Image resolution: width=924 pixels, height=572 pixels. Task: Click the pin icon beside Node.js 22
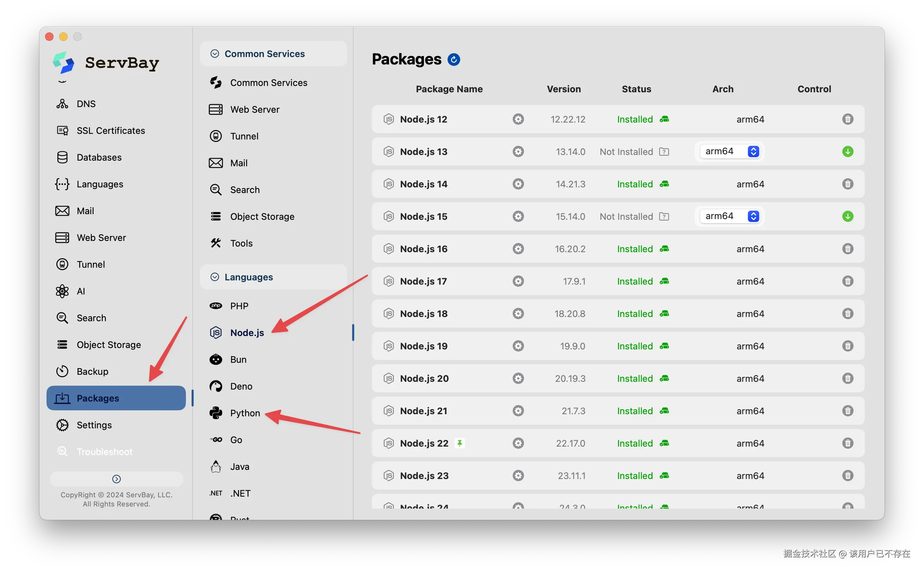pyautogui.click(x=460, y=443)
